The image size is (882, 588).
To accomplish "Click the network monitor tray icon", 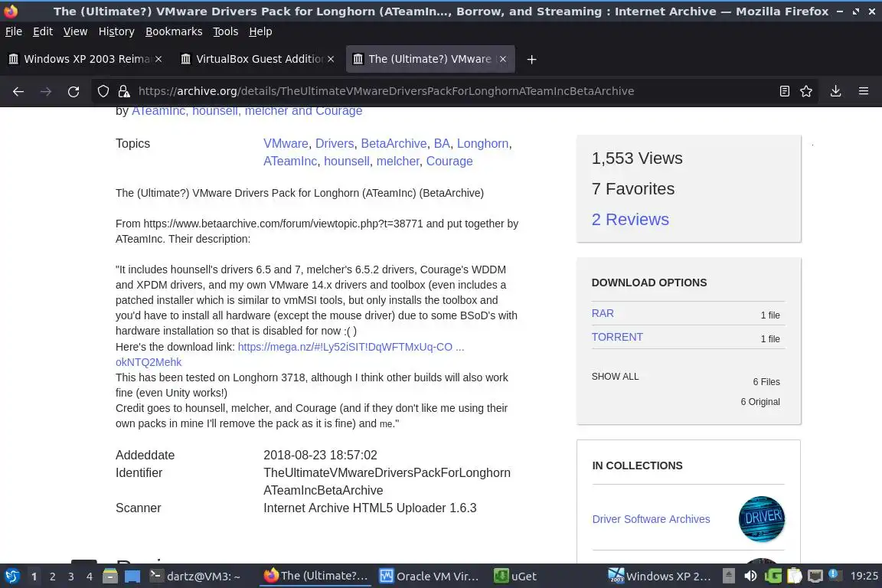I will (815, 576).
